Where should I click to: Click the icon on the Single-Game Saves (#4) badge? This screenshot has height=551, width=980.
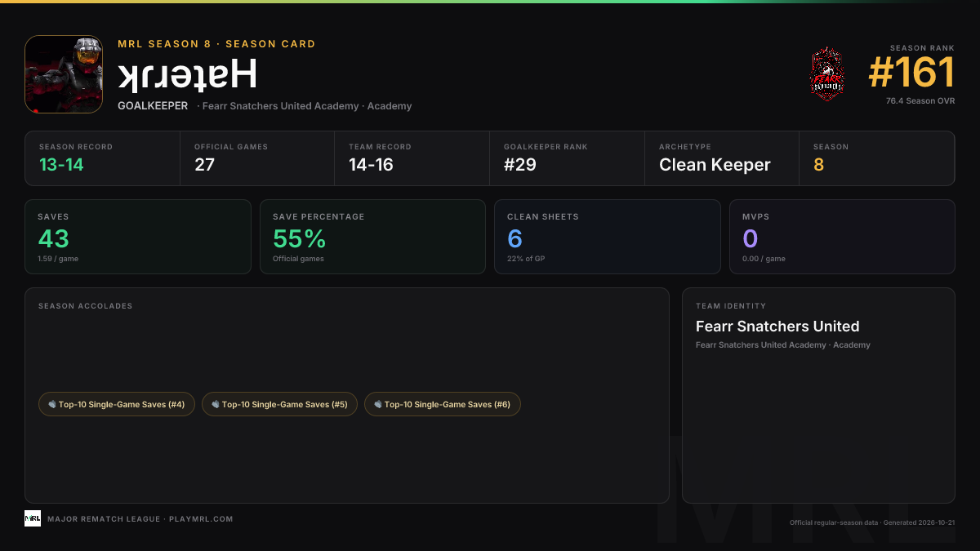[x=52, y=404]
